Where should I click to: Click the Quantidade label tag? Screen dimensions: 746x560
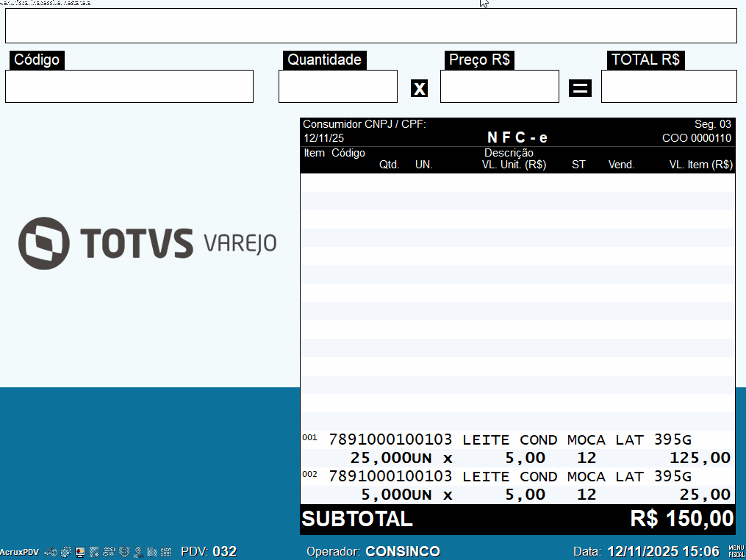[x=324, y=60]
